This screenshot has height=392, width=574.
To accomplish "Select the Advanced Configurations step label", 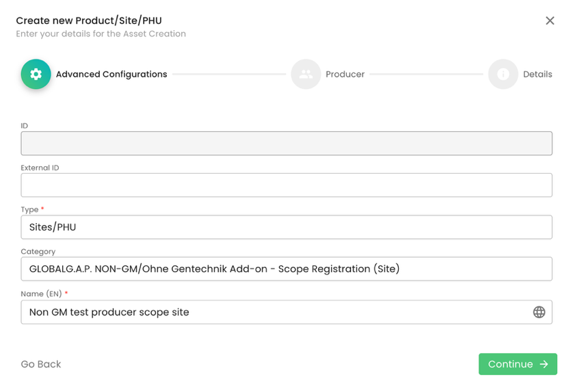I will point(112,75).
